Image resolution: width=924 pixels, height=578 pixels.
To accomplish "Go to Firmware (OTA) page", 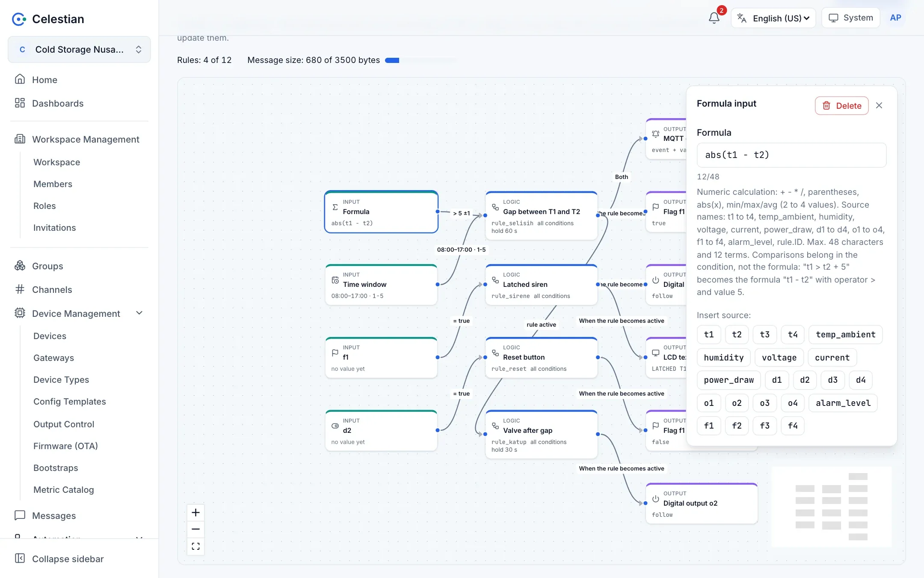I will click(x=65, y=446).
